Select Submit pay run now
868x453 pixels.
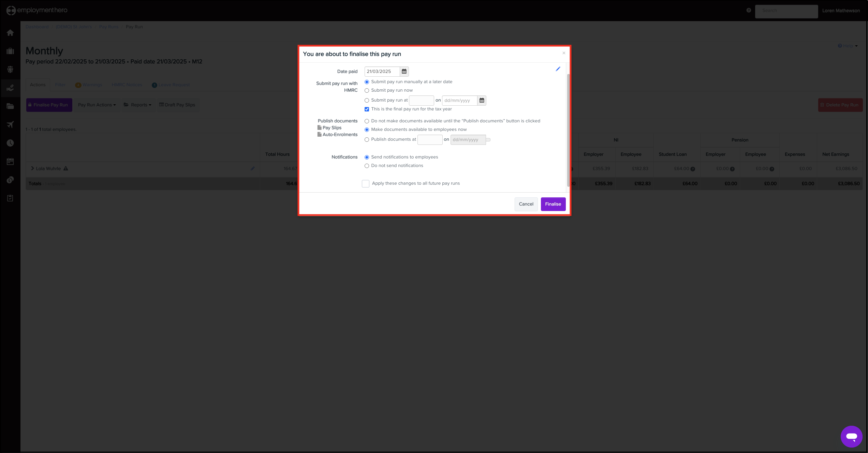click(x=367, y=90)
